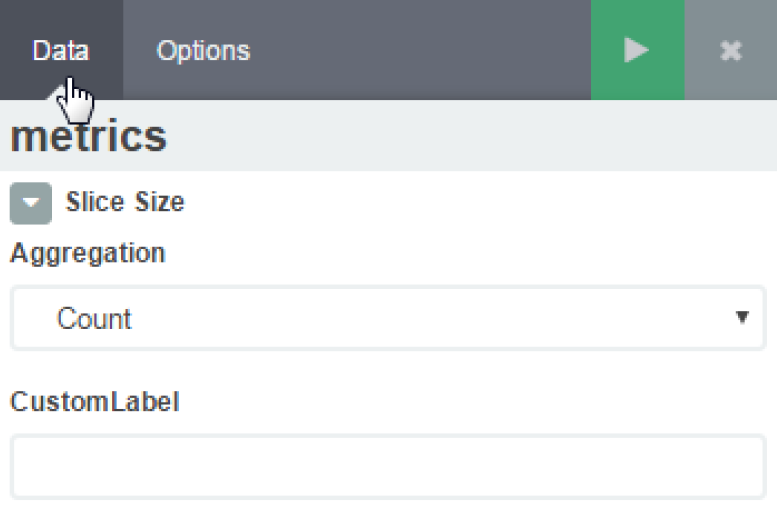Collapse the Slice Size metric with its caret icon
The height and width of the screenshot is (520, 777).
click(x=30, y=203)
